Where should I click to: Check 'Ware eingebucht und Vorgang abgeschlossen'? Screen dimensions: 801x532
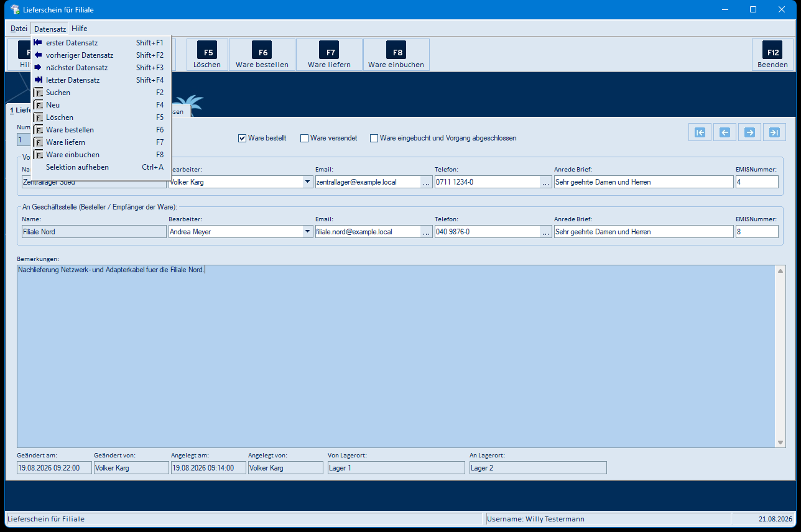pos(374,138)
